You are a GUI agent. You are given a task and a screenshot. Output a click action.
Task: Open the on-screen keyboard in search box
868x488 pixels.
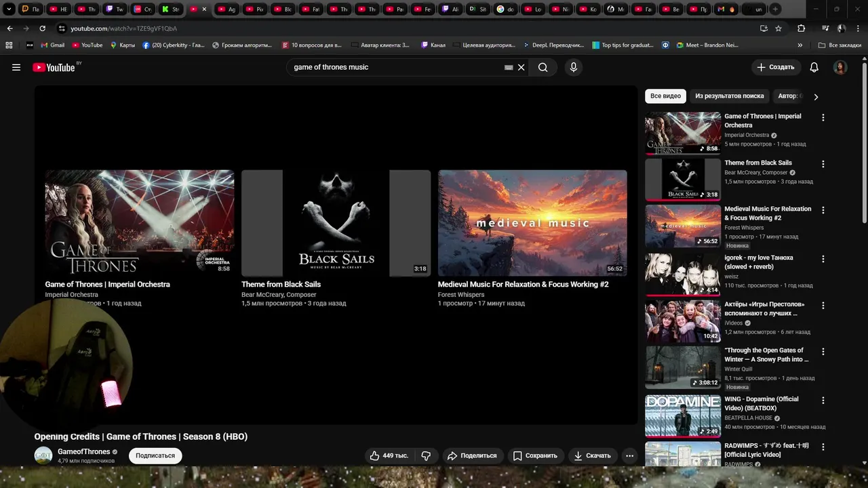coord(509,67)
